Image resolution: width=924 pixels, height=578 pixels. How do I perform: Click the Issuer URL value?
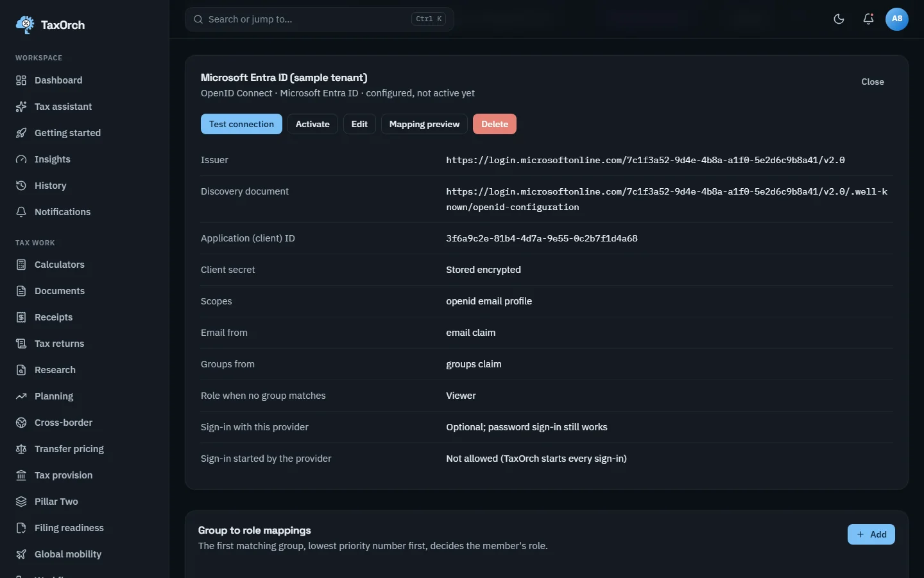(646, 160)
